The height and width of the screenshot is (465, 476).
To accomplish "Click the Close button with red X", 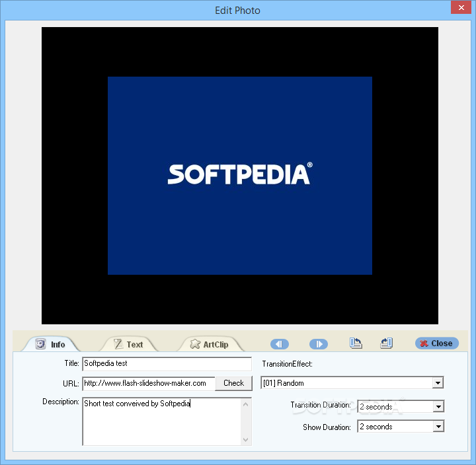I will click(x=437, y=343).
